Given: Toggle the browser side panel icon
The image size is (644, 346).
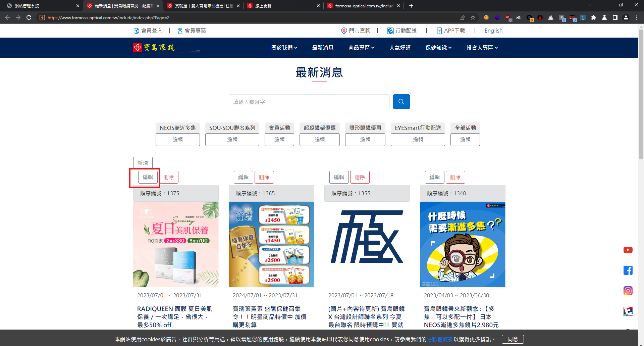Looking at the screenshot, I should coord(615,17).
